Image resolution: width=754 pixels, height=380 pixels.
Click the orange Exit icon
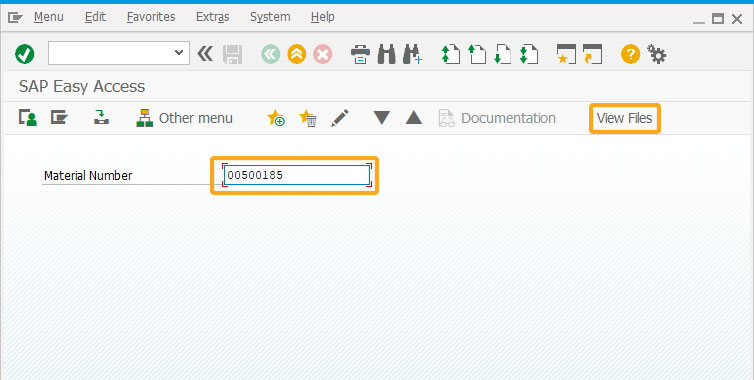point(297,54)
